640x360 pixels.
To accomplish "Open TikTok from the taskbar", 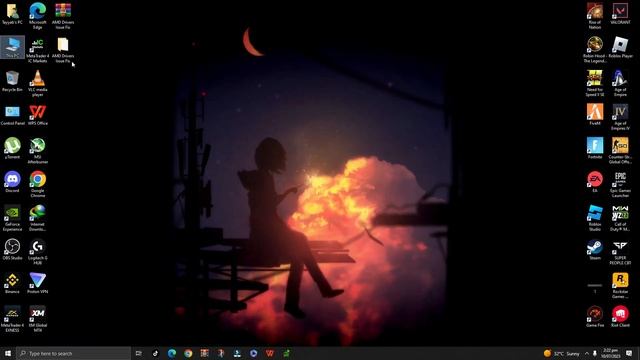I will (x=155, y=353).
